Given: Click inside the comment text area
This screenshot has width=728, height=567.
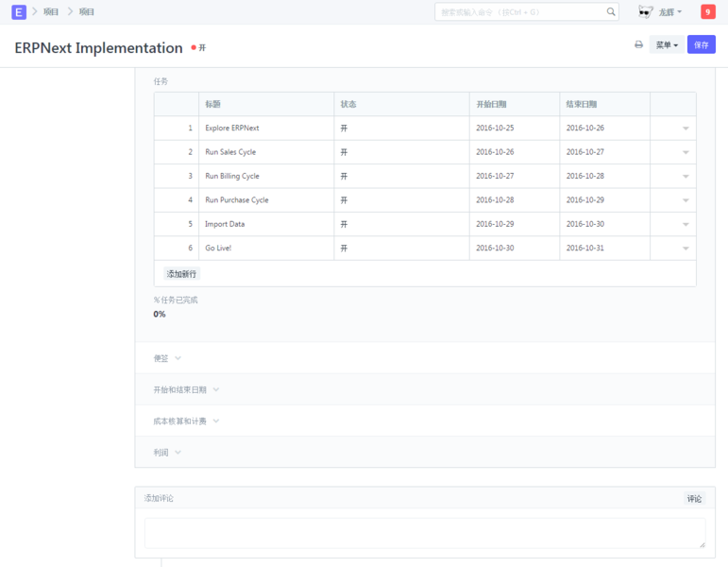Looking at the screenshot, I should point(425,533).
